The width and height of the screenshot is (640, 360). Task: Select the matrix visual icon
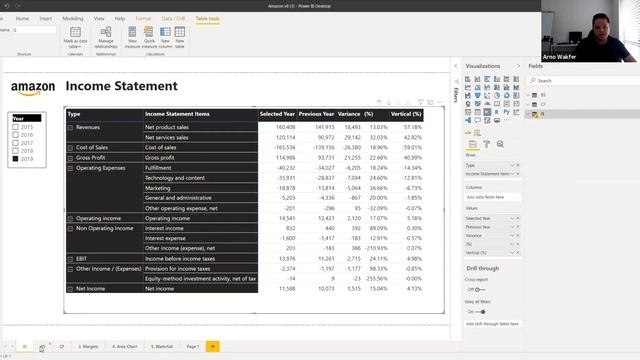[487, 112]
